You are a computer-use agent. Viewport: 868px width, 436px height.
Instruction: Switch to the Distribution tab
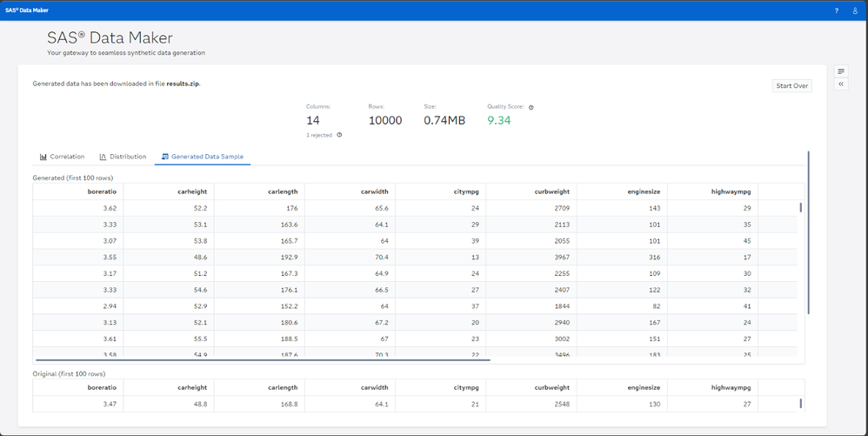tap(127, 157)
